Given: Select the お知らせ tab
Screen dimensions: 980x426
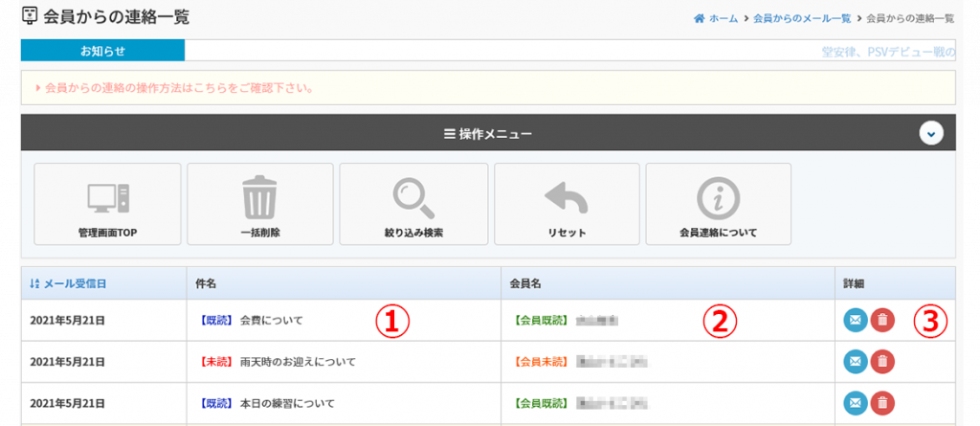Looking at the screenshot, I should [102, 51].
